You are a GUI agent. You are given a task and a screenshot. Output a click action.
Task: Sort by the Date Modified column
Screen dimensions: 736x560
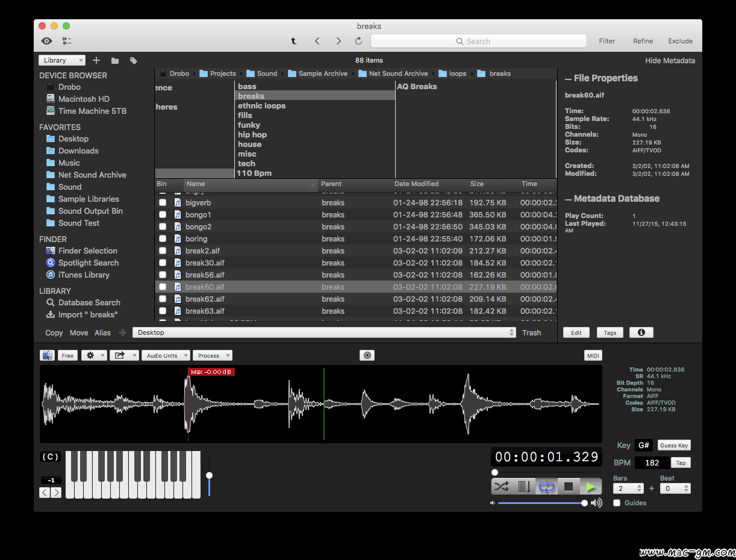coord(429,184)
